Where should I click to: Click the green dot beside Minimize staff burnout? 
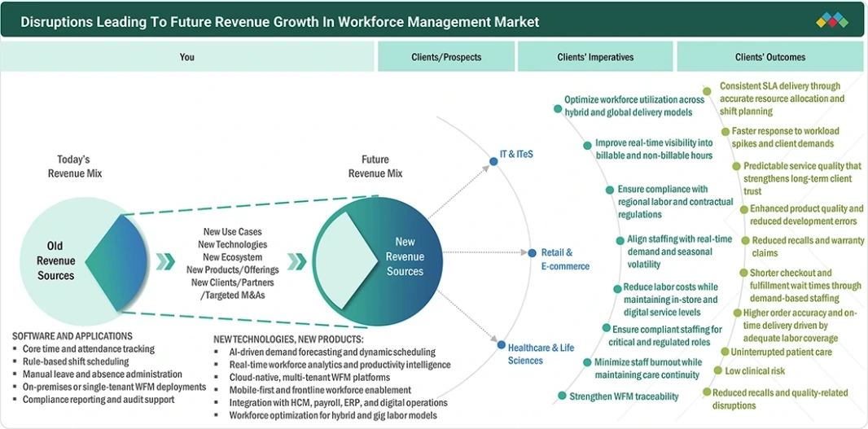(x=587, y=362)
